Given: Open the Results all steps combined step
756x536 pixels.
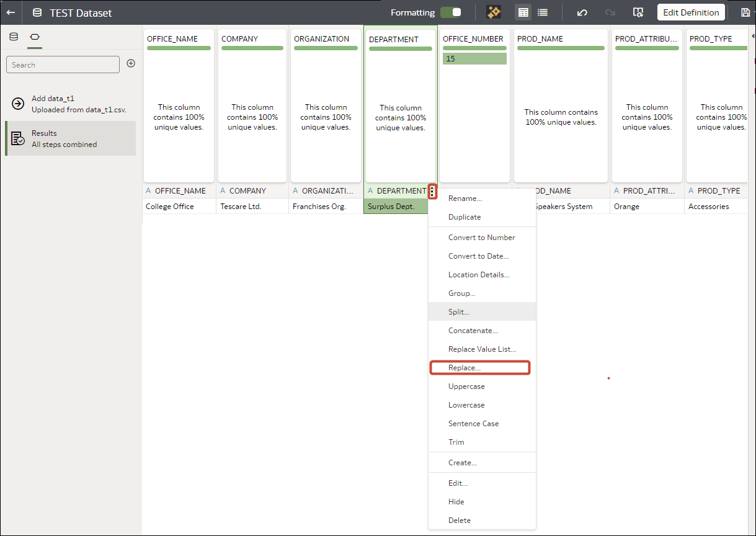Looking at the screenshot, I should 70,138.
